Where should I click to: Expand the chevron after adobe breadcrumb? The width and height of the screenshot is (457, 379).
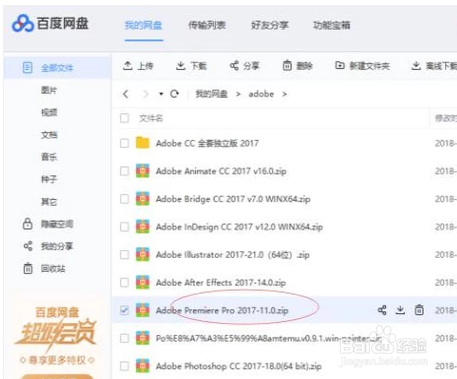pos(284,94)
